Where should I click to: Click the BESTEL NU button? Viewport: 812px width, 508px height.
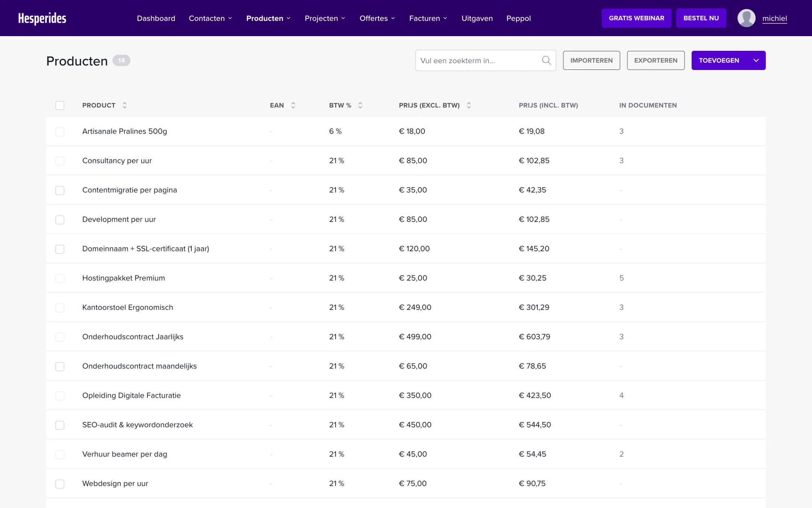(x=701, y=18)
